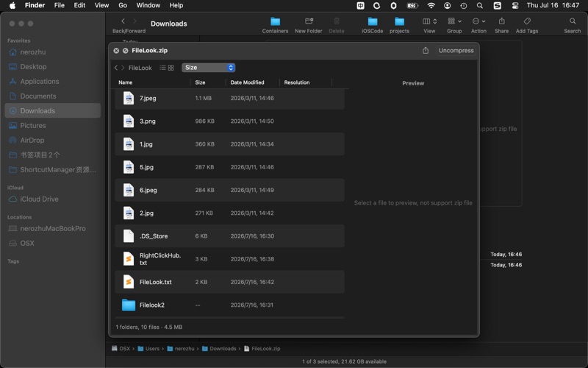Select AirDrop in the sidebar

pos(52,140)
